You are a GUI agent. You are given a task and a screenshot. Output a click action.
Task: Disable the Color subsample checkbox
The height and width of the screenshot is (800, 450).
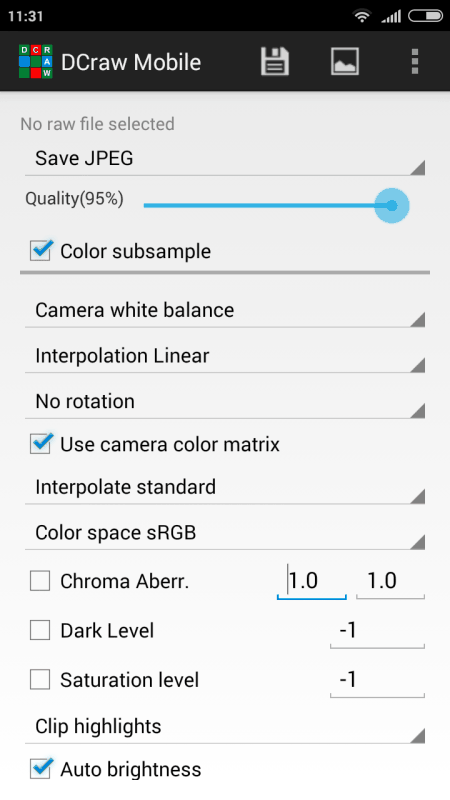[40, 251]
